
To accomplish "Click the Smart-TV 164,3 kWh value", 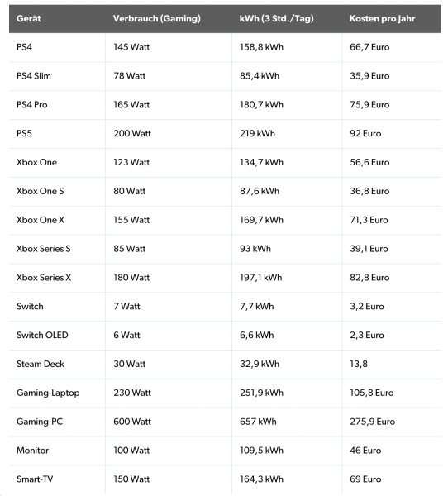I will tap(261, 479).
